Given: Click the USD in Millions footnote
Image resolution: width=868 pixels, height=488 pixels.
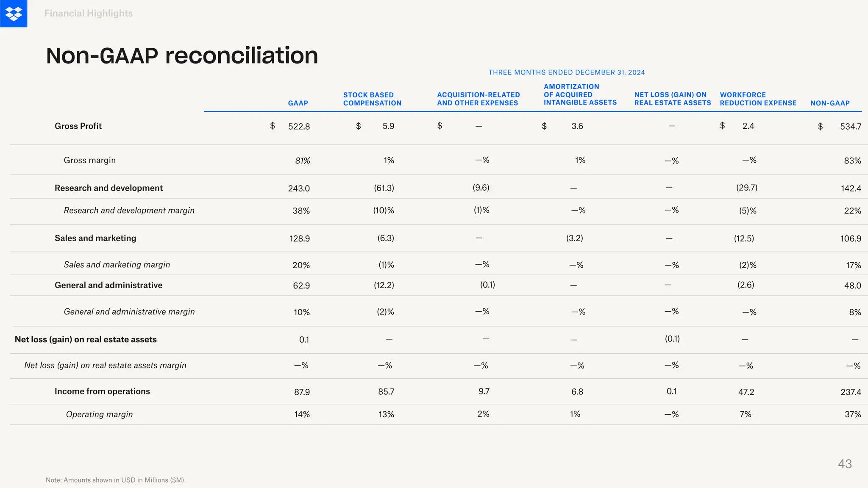Looking at the screenshot, I should [115, 480].
